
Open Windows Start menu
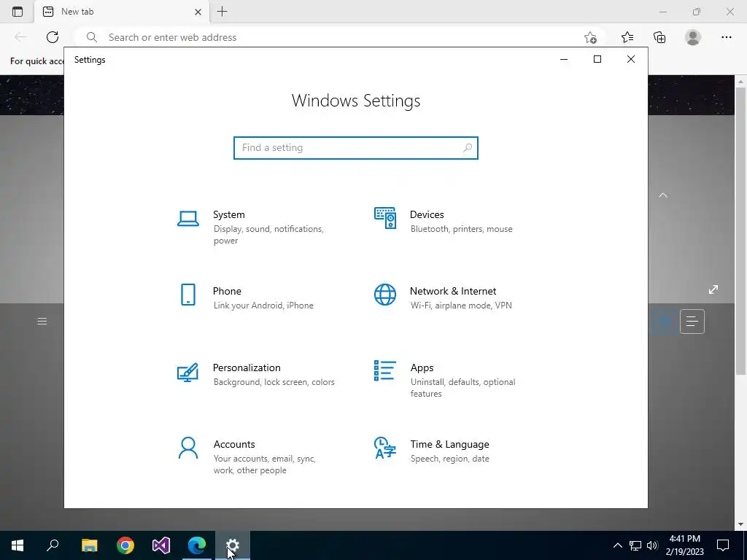[x=18, y=545]
